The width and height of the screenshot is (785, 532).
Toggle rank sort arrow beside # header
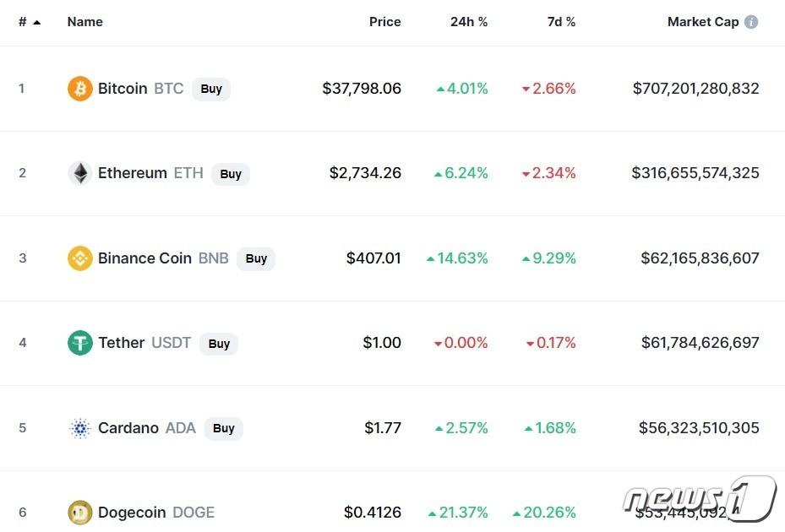click(36, 22)
